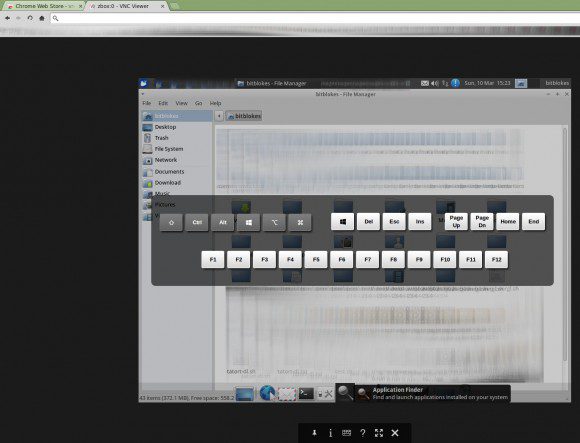Open the mail envelope icon in dock
This screenshot has height=443, width=580.
click(x=287, y=394)
